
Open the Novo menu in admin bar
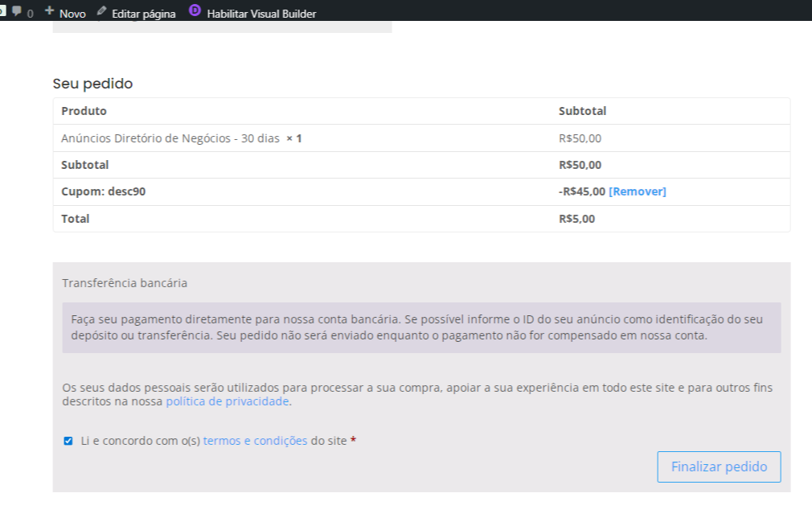tap(72, 14)
